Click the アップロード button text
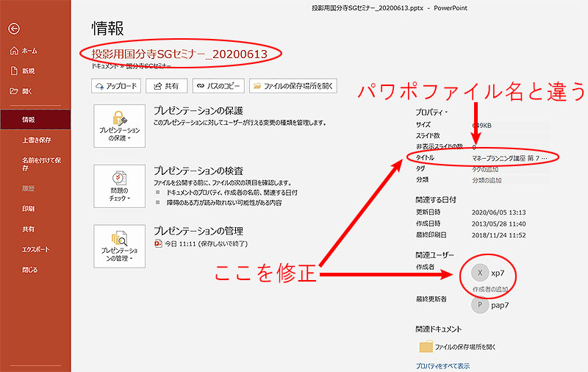Viewport: 588px width, 372px height. tap(121, 86)
